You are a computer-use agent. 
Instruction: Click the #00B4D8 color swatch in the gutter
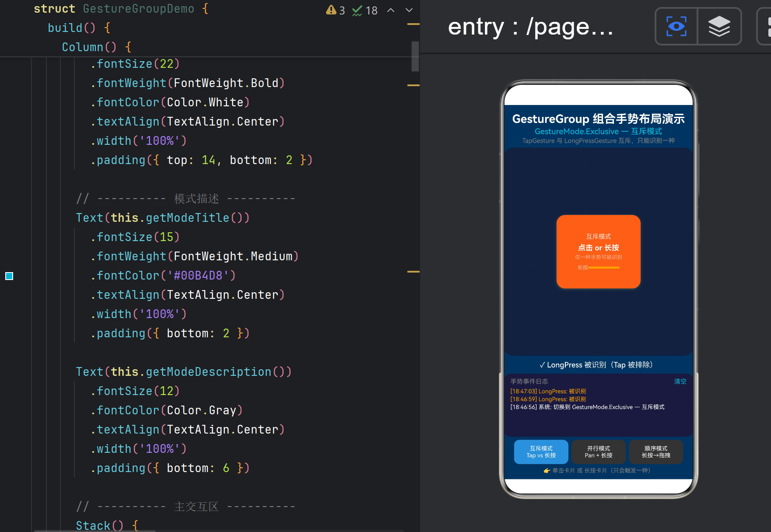[x=9, y=276]
